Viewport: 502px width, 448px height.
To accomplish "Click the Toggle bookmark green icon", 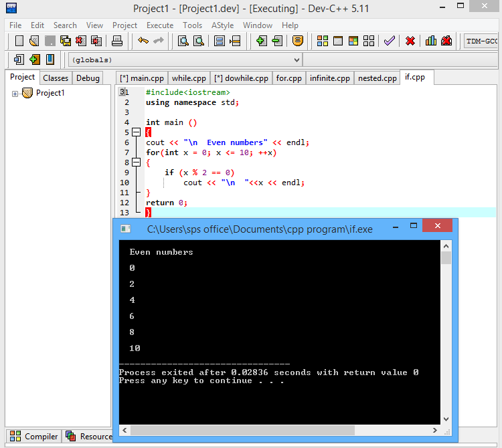I will point(35,60).
